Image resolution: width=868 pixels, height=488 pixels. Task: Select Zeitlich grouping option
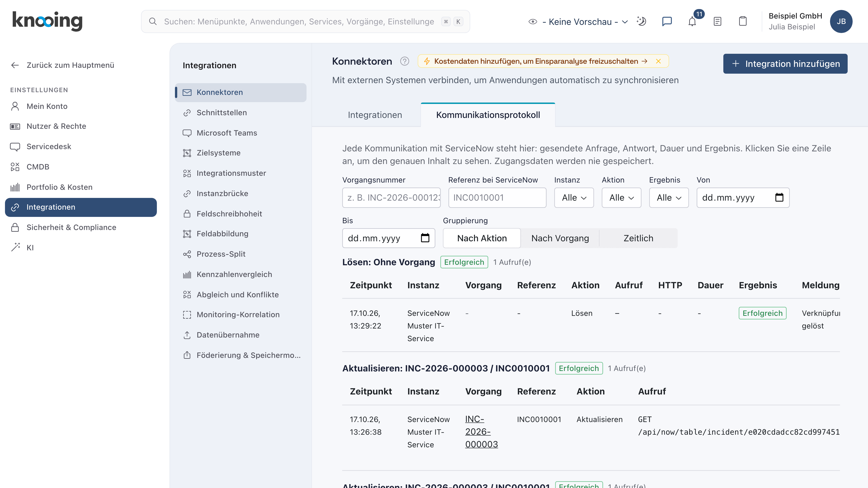[x=638, y=238]
